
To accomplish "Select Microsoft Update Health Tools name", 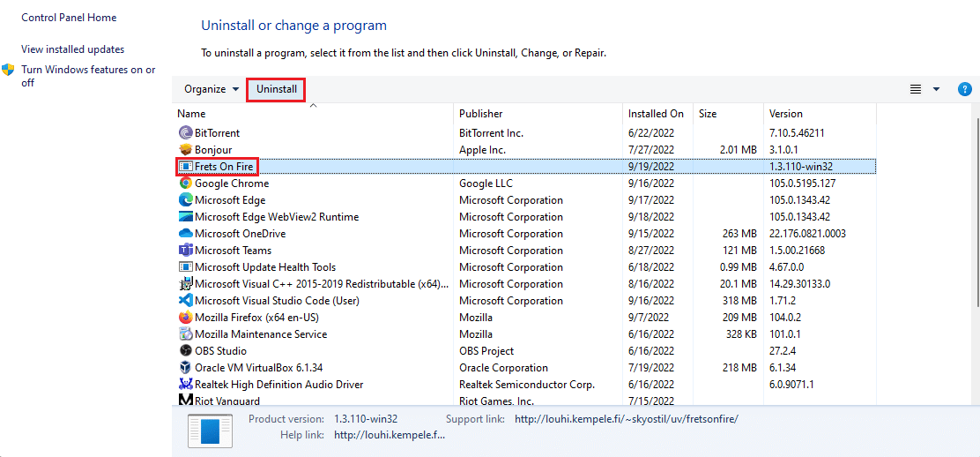I will (x=265, y=267).
